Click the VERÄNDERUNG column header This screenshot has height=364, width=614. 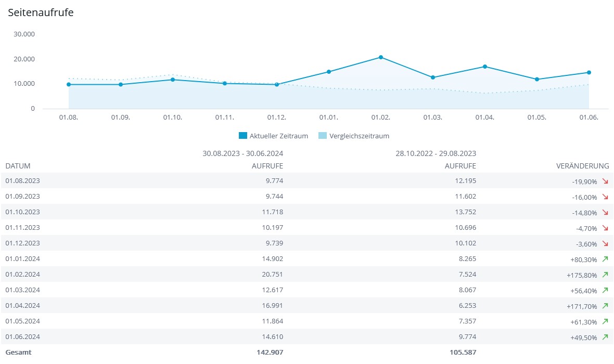582,166
